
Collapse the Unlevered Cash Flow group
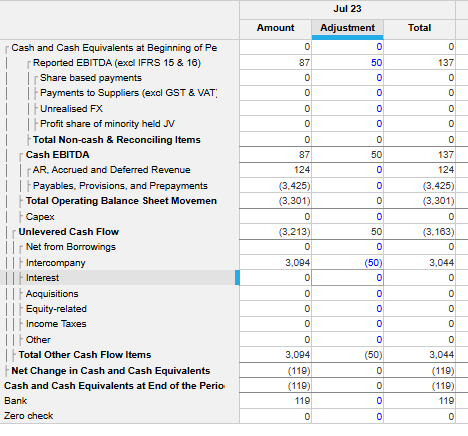coord(14,233)
